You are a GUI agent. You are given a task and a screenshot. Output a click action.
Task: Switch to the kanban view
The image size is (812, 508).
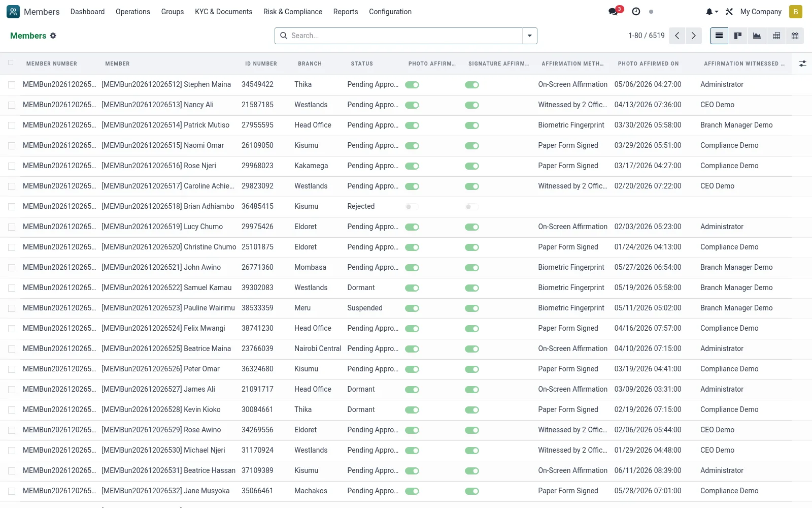point(738,36)
